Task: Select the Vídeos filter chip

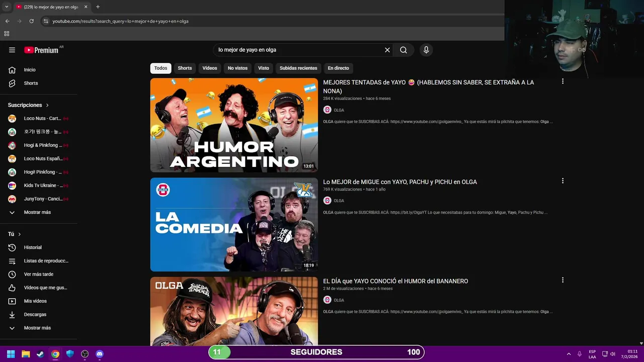Action: point(210,68)
